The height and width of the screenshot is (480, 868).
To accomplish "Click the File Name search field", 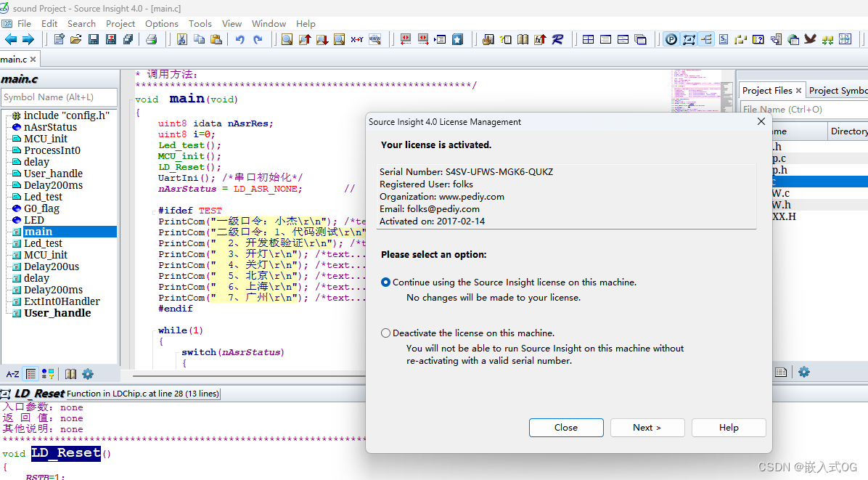I will click(x=804, y=109).
